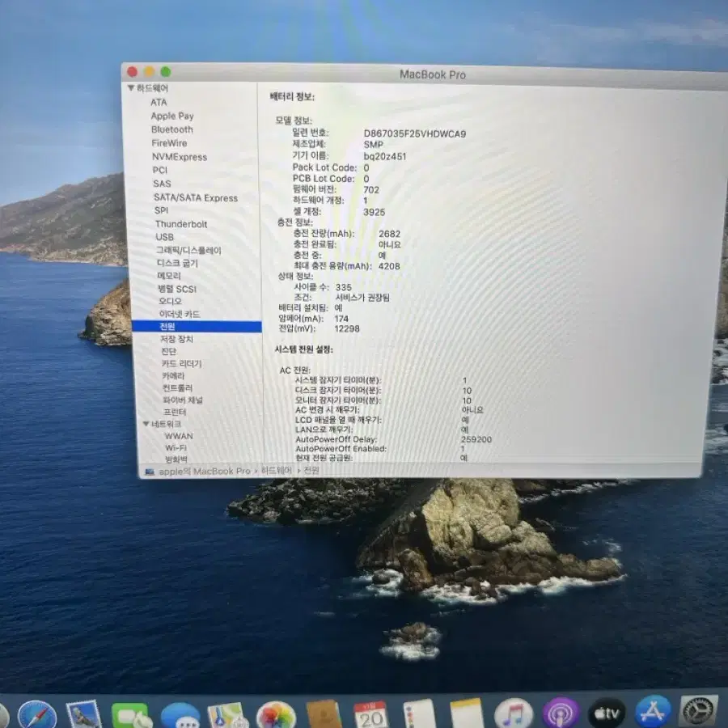The width and height of the screenshot is (728, 728).
Task: Select ATA in the hardware list
Action: click(x=159, y=102)
